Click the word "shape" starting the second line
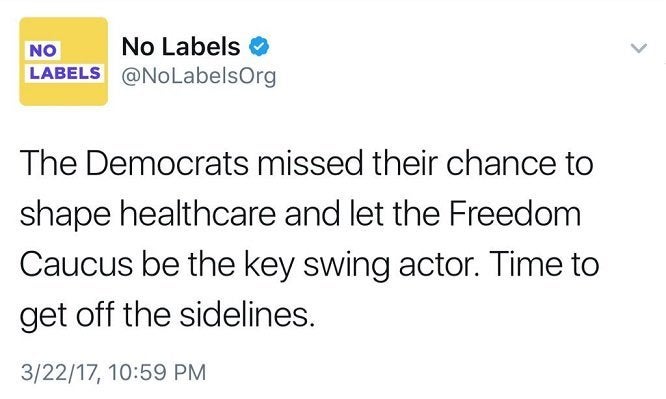The width and height of the screenshot is (666, 399). (65, 216)
